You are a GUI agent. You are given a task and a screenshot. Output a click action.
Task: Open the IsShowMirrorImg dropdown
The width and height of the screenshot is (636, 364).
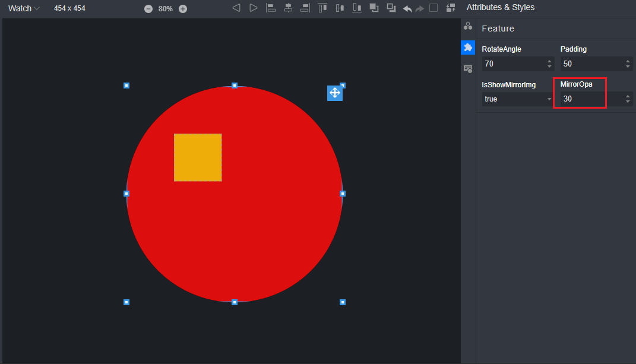click(x=517, y=99)
